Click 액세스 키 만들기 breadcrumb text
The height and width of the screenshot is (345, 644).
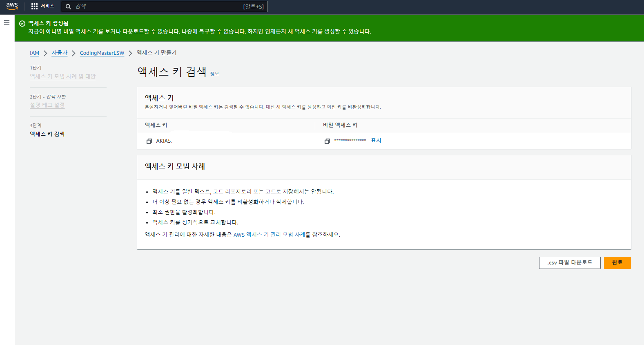pos(156,53)
